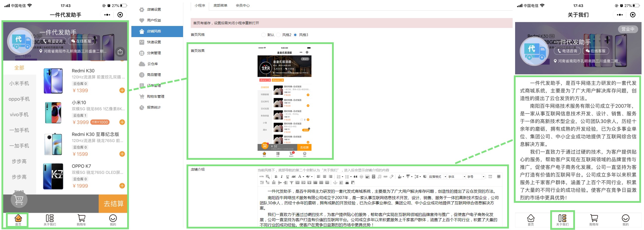Apply bold formatting in editor toolbar
644x230 pixels.
coord(276,177)
